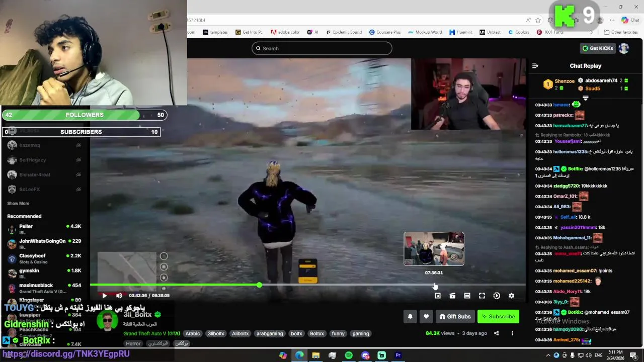Switch to theater mode view

click(x=467, y=296)
